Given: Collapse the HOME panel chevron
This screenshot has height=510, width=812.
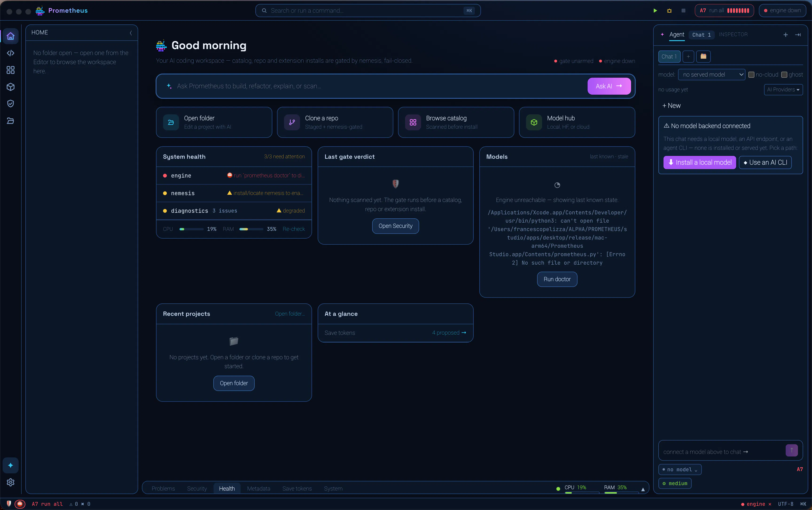Looking at the screenshot, I should click(x=131, y=33).
